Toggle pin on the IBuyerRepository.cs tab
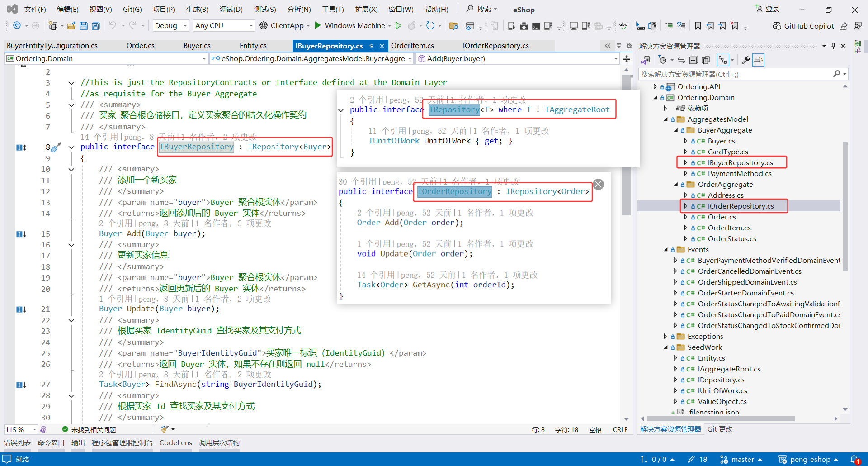This screenshot has width=868, height=466. coord(371,46)
